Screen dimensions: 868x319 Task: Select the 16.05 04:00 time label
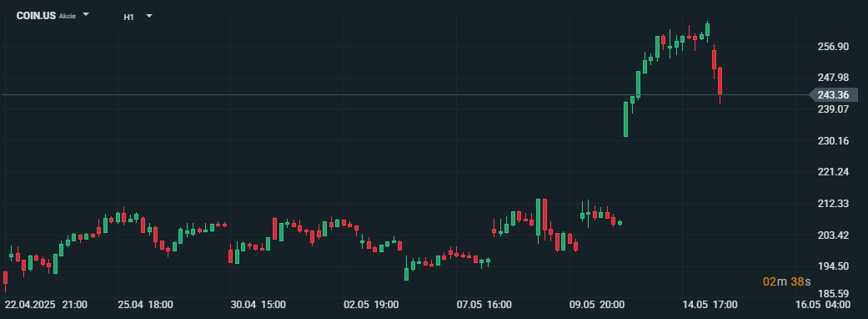pos(823,305)
